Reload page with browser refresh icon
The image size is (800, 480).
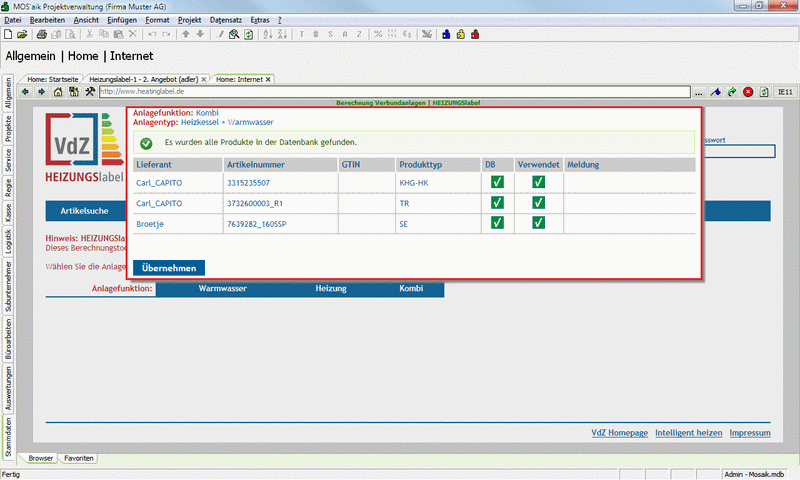(764, 92)
